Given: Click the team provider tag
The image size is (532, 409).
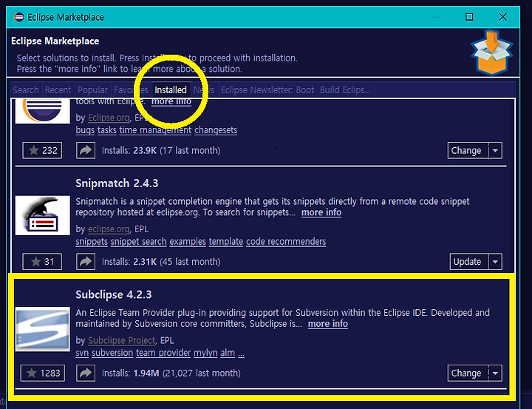Looking at the screenshot, I should coord(163,353).
